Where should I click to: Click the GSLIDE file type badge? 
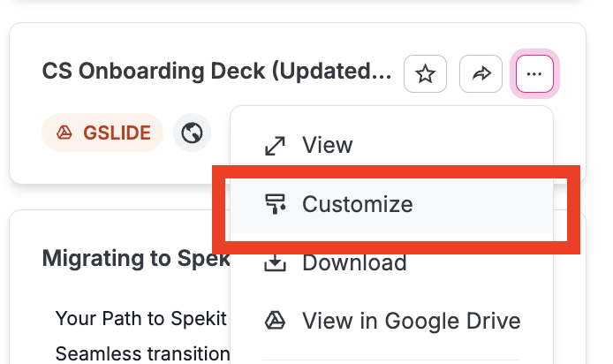click(102, 133)
